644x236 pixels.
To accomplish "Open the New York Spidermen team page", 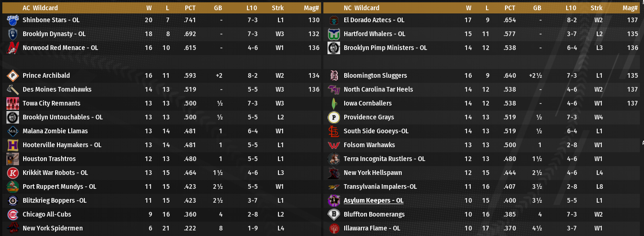I will coord(53,228).
